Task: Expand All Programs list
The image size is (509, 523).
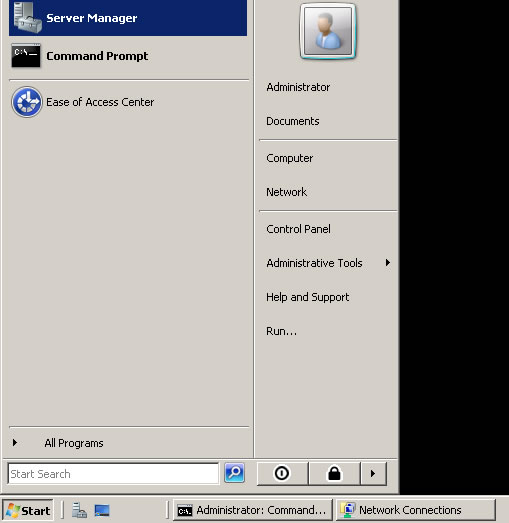Action: (x=129, y=443)
